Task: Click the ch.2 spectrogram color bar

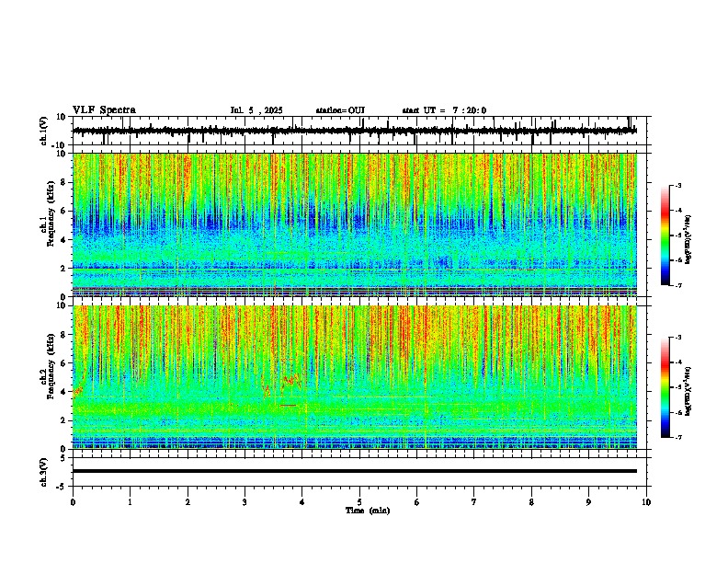Action: (665, 387)
